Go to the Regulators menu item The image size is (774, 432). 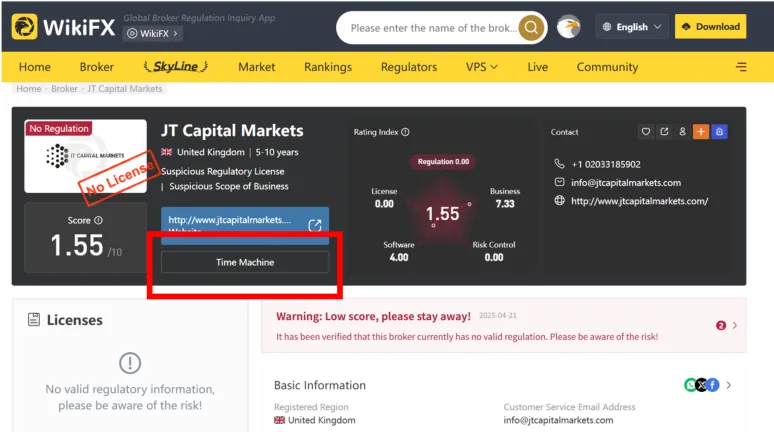pyautogui.click(x=409, y=67)
